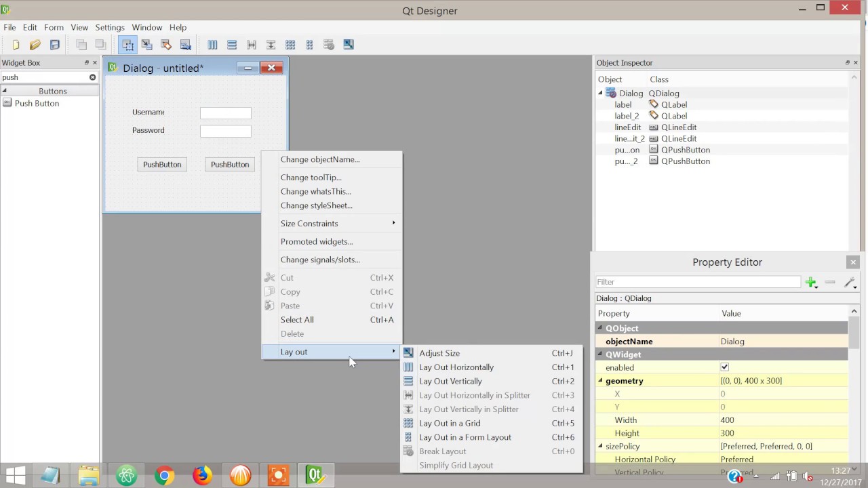Float the Object Inspector panel
The image size is (868, 488).
point(847,62)
